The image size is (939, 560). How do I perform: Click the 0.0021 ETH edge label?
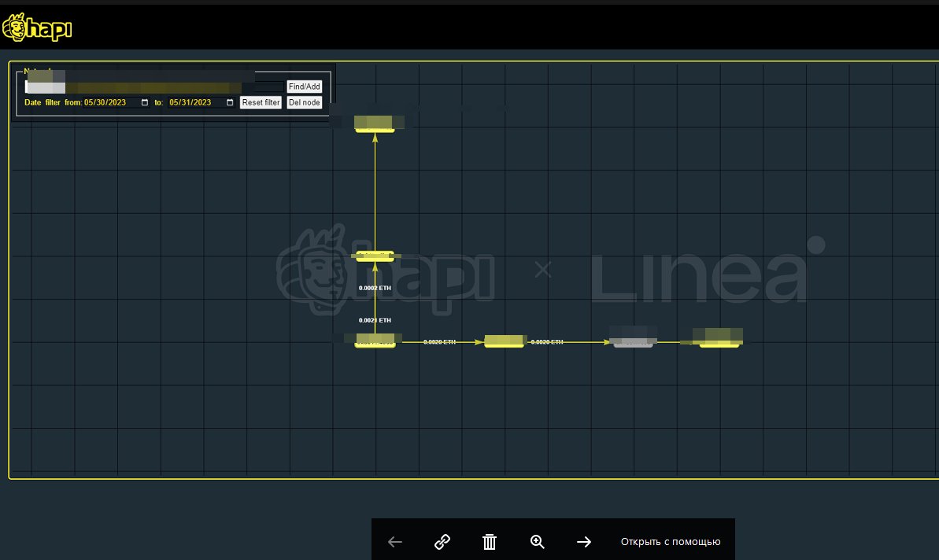coord(375,321)
